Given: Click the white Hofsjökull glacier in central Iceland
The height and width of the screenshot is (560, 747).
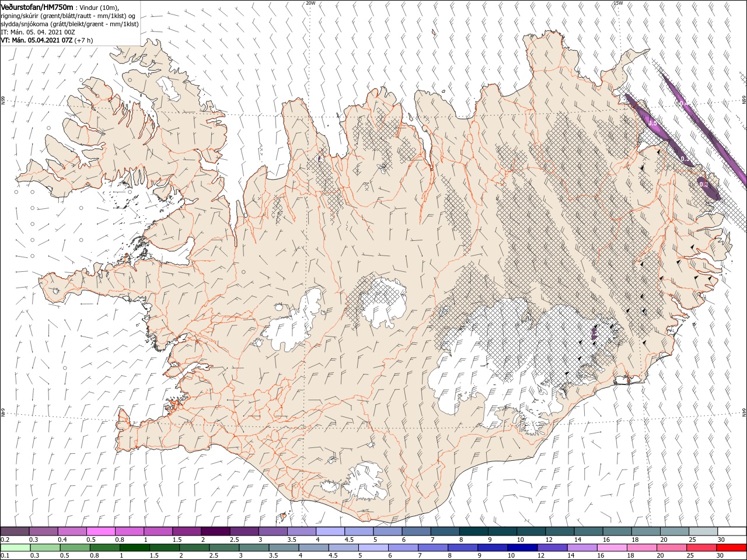Looking at the screenshot, I should [383, 302].
